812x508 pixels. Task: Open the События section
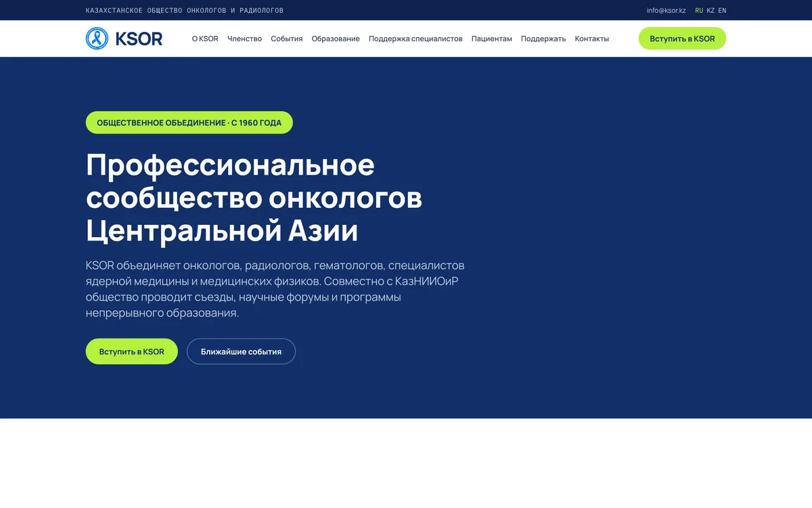pyautogui.click(x=287, y=39)
